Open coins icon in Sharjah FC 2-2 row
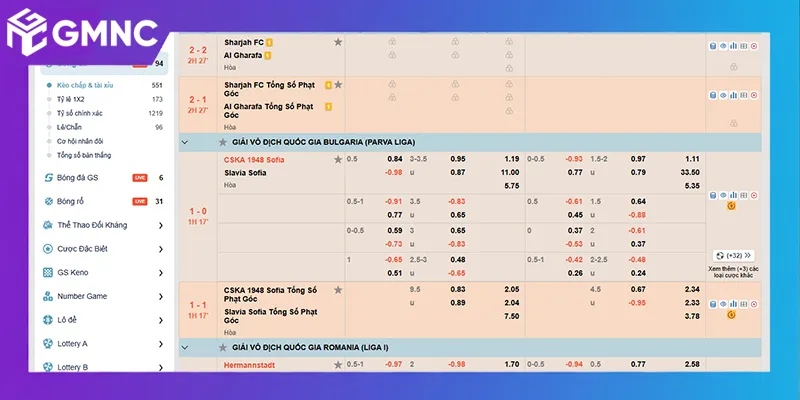 coord(713,46)
